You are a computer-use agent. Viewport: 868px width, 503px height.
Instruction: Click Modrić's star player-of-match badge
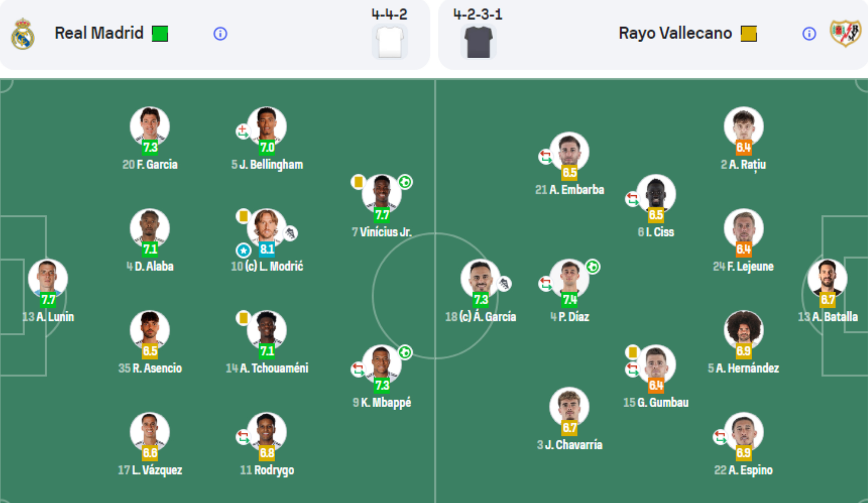click(x=243, y=250)
